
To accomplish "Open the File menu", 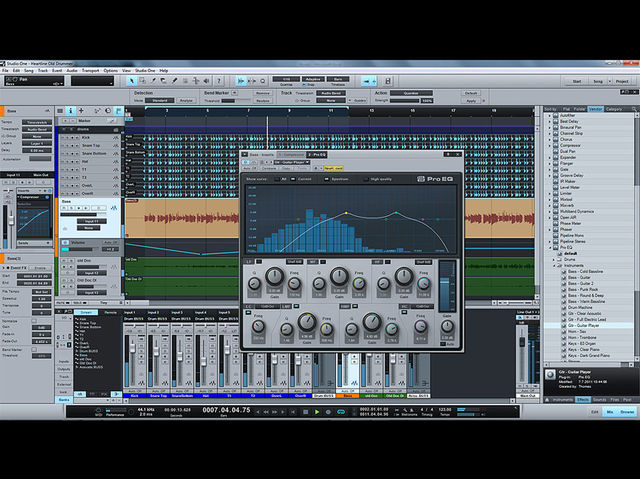I will point(6,71).
